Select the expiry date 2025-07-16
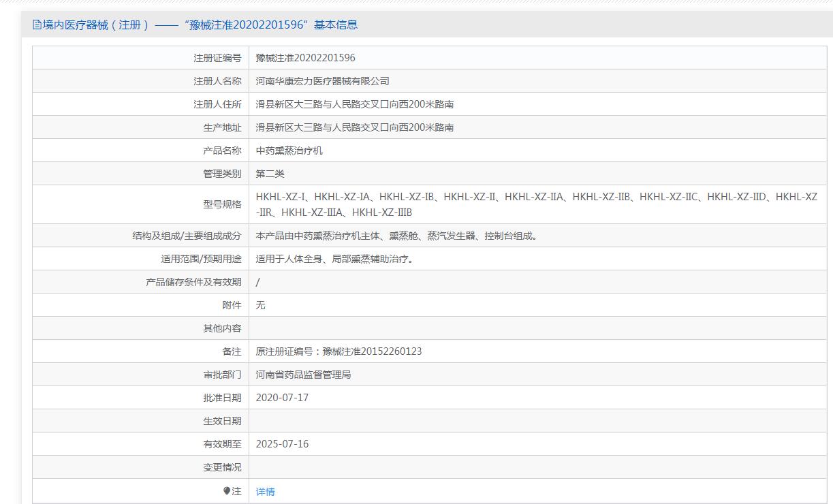Viewport: 833px width, 504px height. pyautogui.click(x=282, y=444)
